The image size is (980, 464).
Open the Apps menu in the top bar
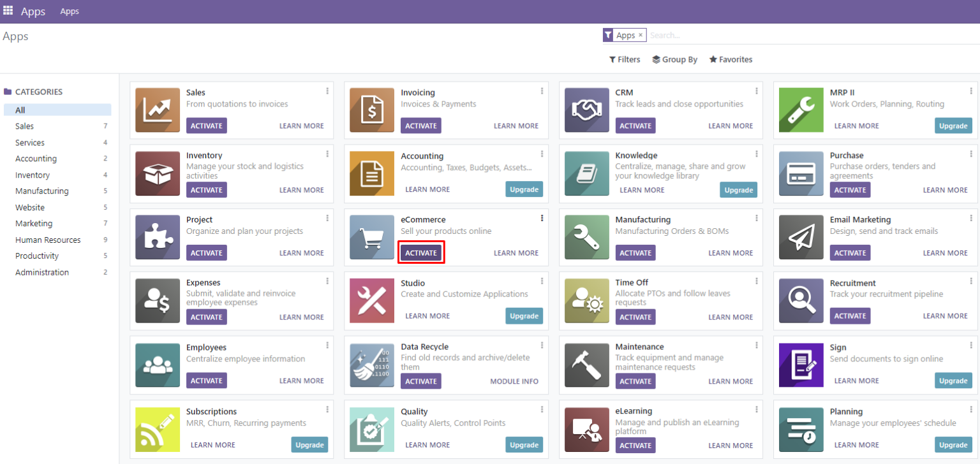70,11
